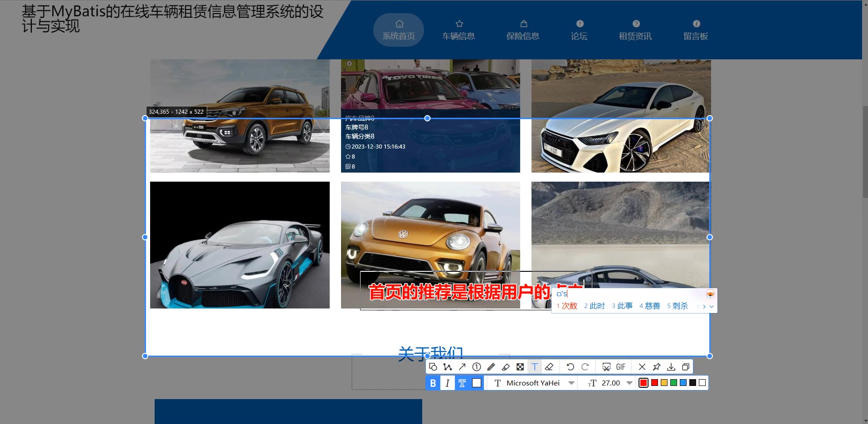Select the text annotation tool
This screenshot has width=868, height=424.
click(535, 367)
